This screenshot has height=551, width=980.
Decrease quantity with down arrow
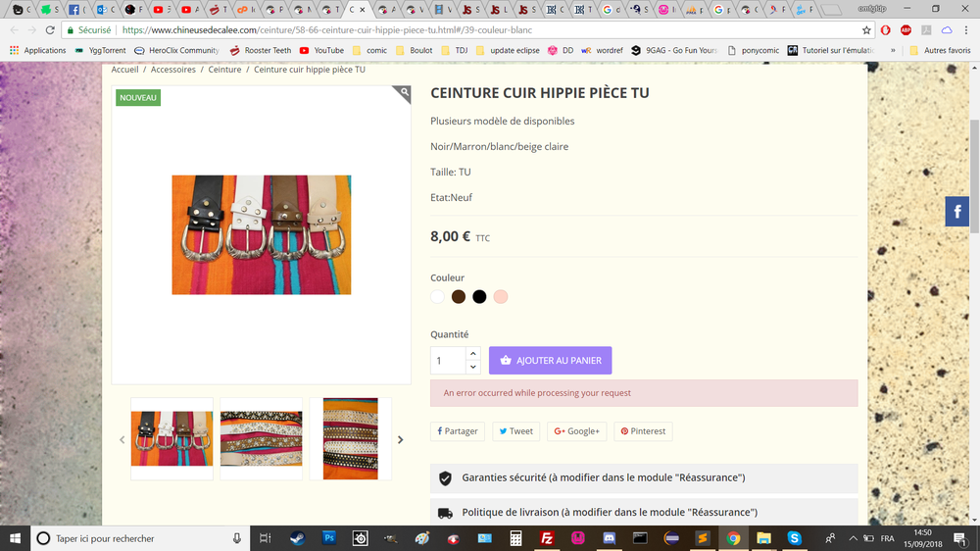pyautogui.click(x=473, y=367)
